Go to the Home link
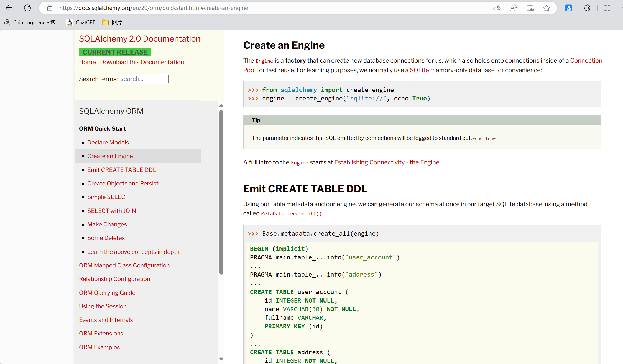Viewport: 623px width, 364px height. coord(87,62)
